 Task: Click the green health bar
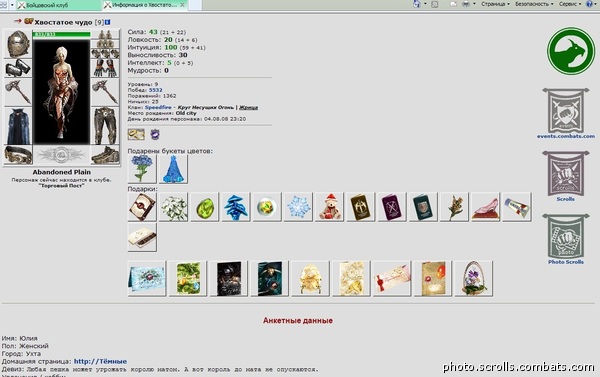point(62,34)
